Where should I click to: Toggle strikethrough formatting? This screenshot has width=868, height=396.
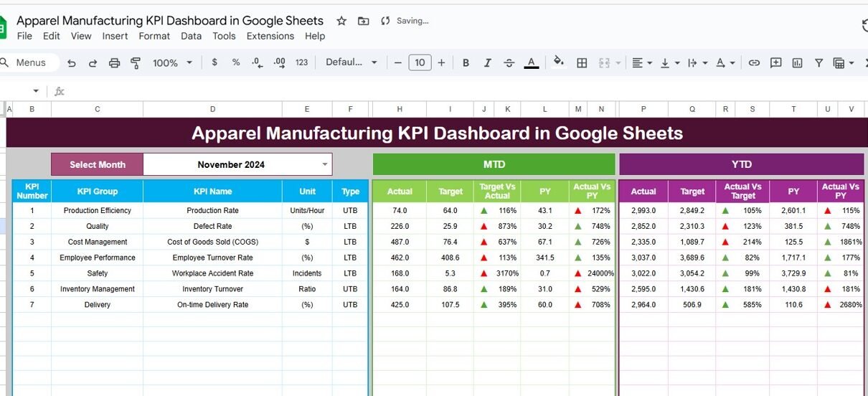tap(509, 62)
